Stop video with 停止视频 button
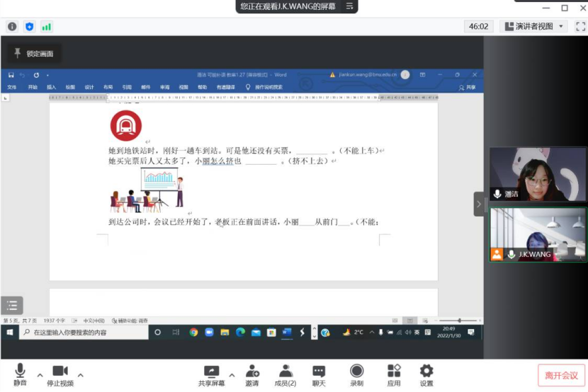 60,374
